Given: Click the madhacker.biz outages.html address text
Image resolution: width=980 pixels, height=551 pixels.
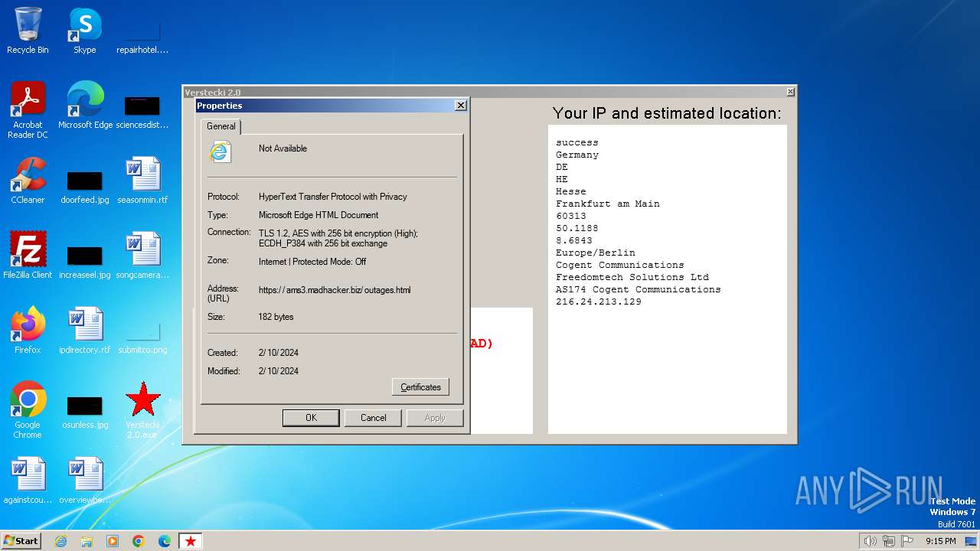Looking at the screenshot, I should (x=335, y=290).
